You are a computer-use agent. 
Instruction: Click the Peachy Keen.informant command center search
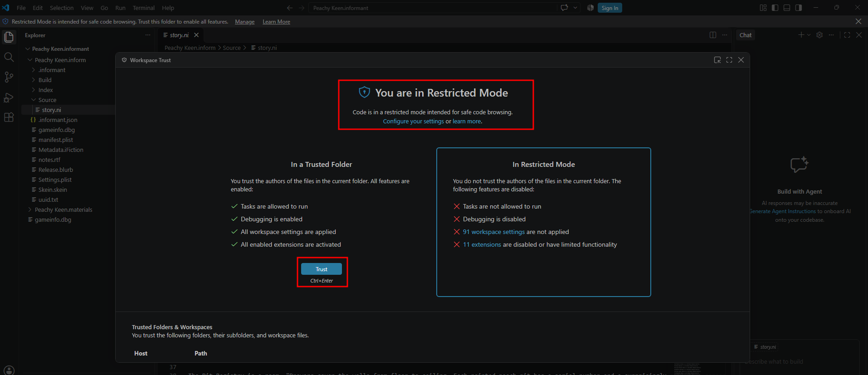[x=433, y=8]
